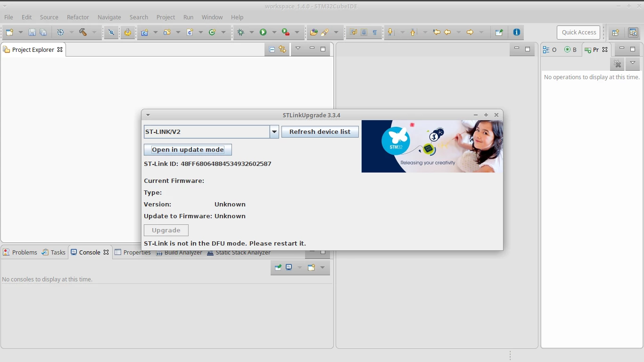Click the Open Perspective icon
The image size is (644, 362).
(615, 33)
